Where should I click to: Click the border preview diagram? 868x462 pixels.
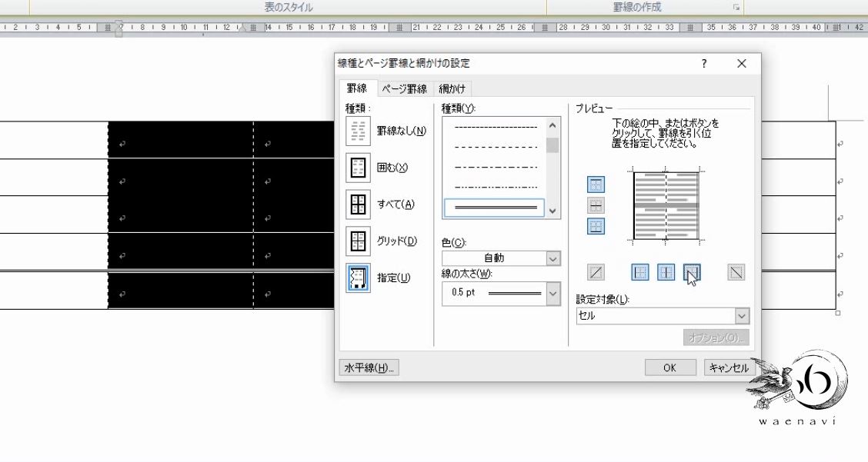(x=666, y=205)
